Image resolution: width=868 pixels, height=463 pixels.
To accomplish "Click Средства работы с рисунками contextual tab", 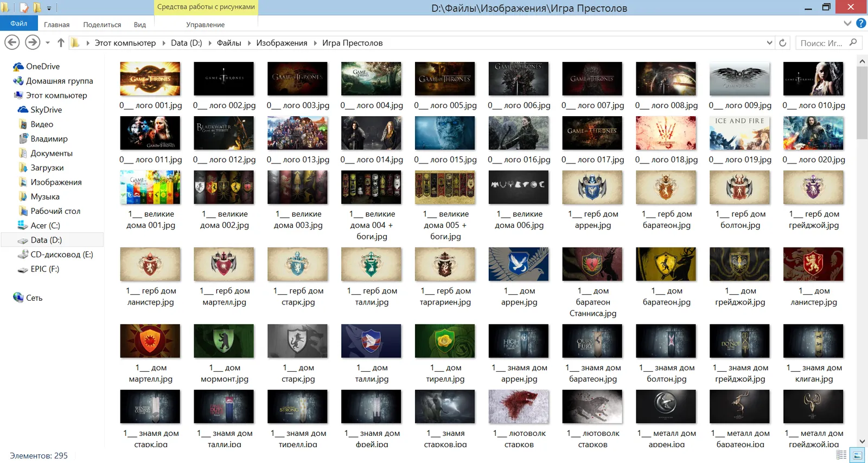I will 206,7.
